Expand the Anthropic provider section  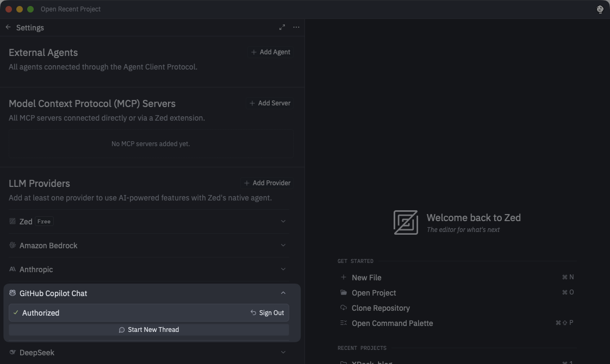click(283, 269)
